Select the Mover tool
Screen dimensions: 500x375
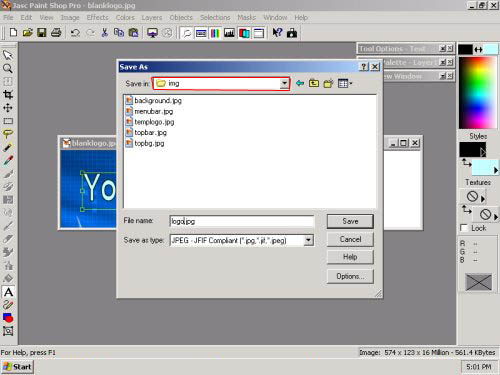coord(8,108)
